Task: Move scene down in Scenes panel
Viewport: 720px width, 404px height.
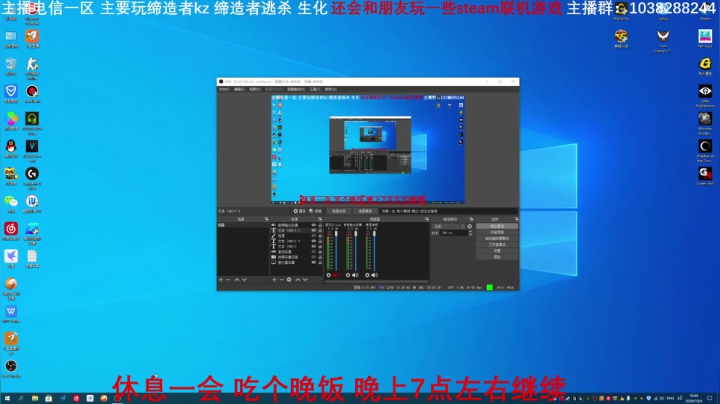Action: coord(244,280)
